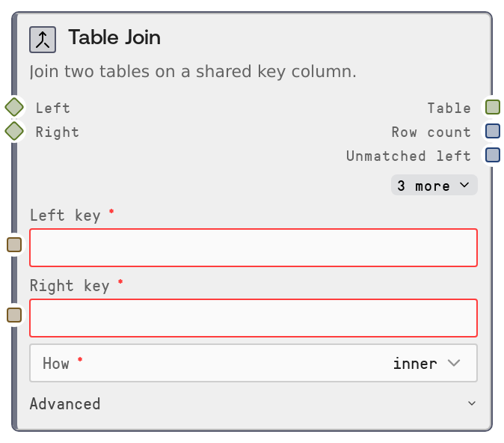Click the Unmatched left output label
The height and width of the screenshot is (443, 504).
tap(408, 156)
